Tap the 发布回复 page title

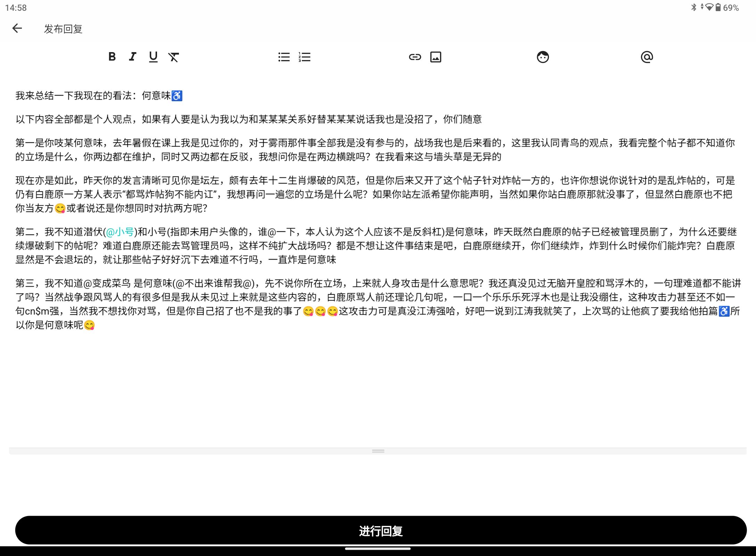[x=63, y=29]
